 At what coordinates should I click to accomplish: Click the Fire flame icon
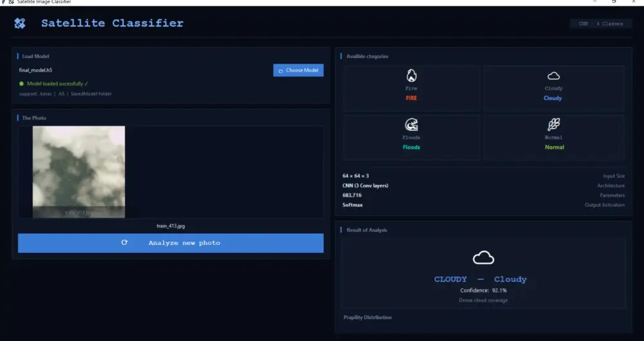tap(411, 75)
